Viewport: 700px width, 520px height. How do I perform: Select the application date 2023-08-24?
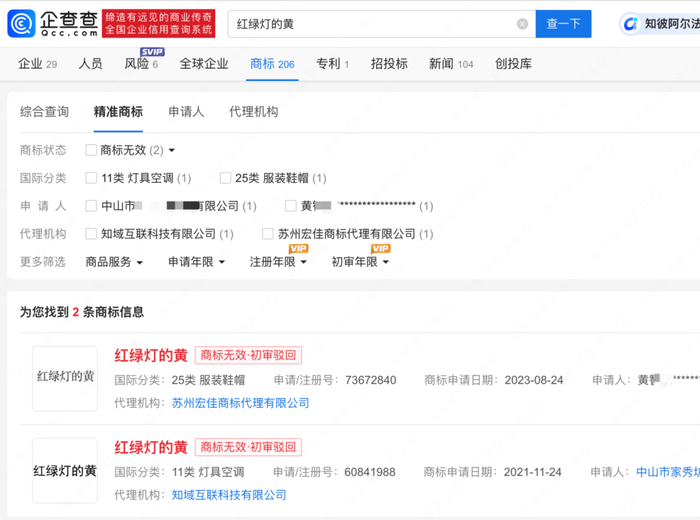tap(534, 380)
